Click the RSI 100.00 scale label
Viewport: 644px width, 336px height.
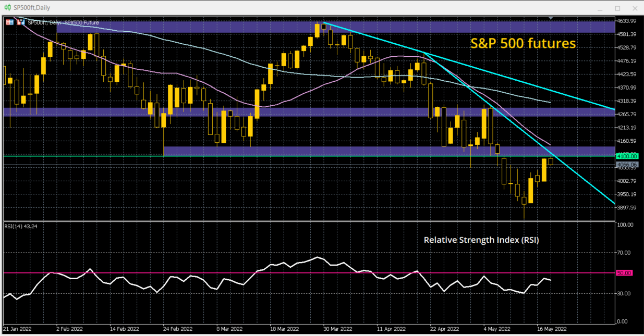tap(625, 225)
